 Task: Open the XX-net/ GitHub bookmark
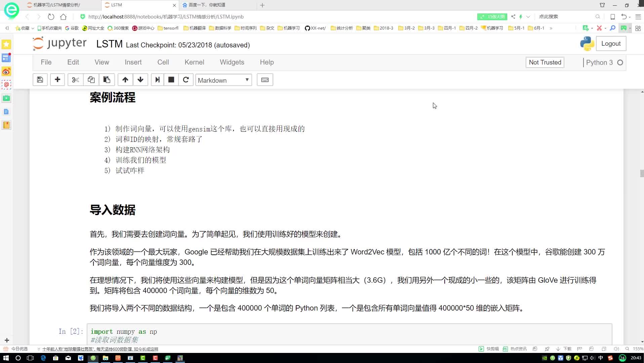click(x=315, y=28)
